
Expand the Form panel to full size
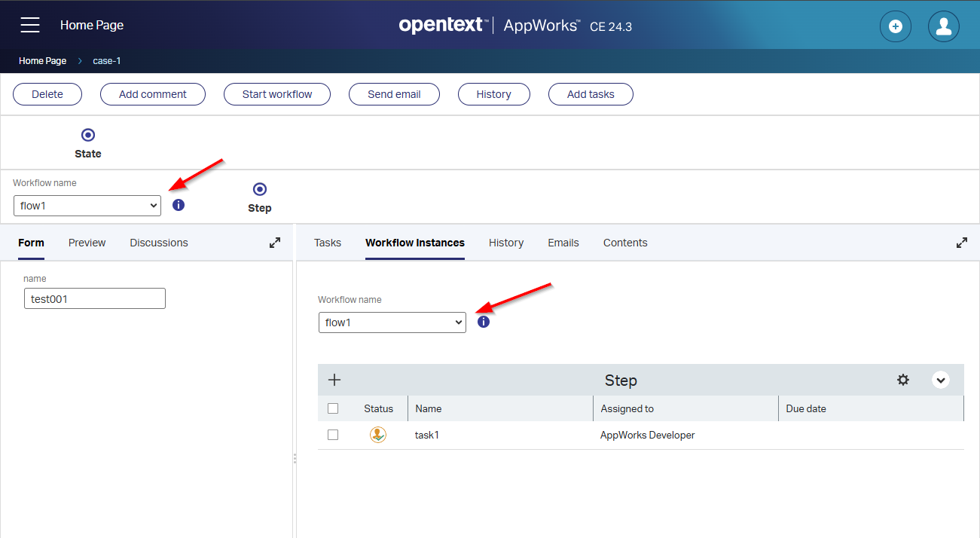coord(275,243)
